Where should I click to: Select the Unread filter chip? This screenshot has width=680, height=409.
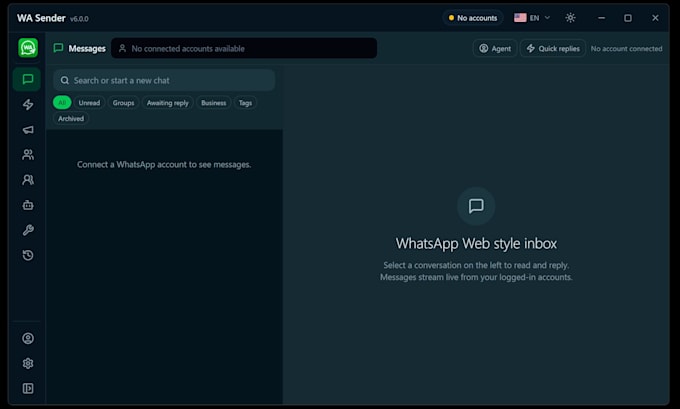coord(89,103)
